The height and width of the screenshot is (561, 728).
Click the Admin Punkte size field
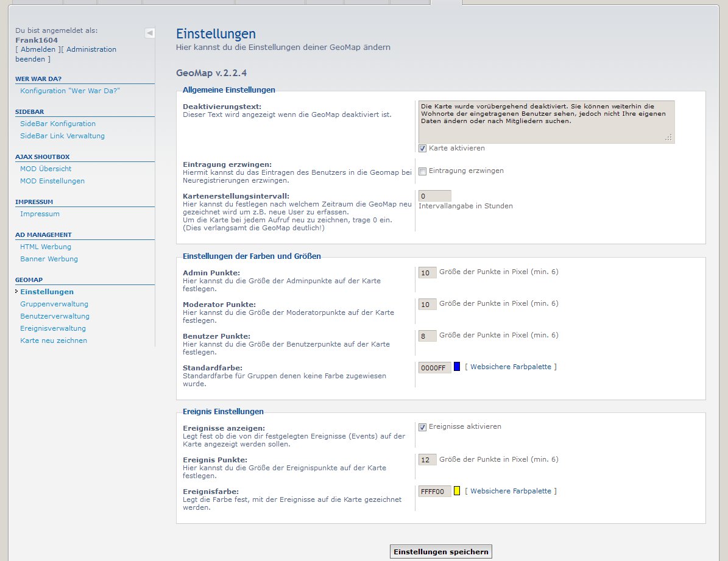427,273
